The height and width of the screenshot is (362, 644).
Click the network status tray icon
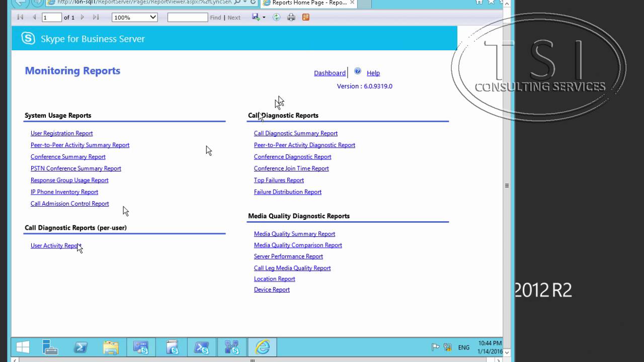447,347
